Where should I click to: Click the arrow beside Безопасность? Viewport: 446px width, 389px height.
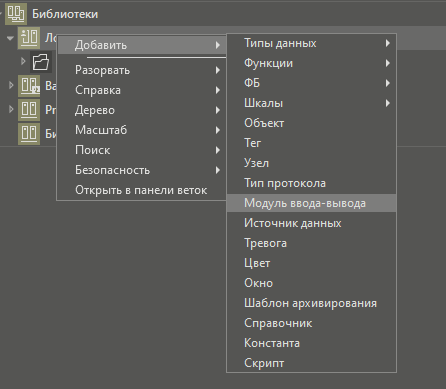pyautogui.click(x=217, y=170)
